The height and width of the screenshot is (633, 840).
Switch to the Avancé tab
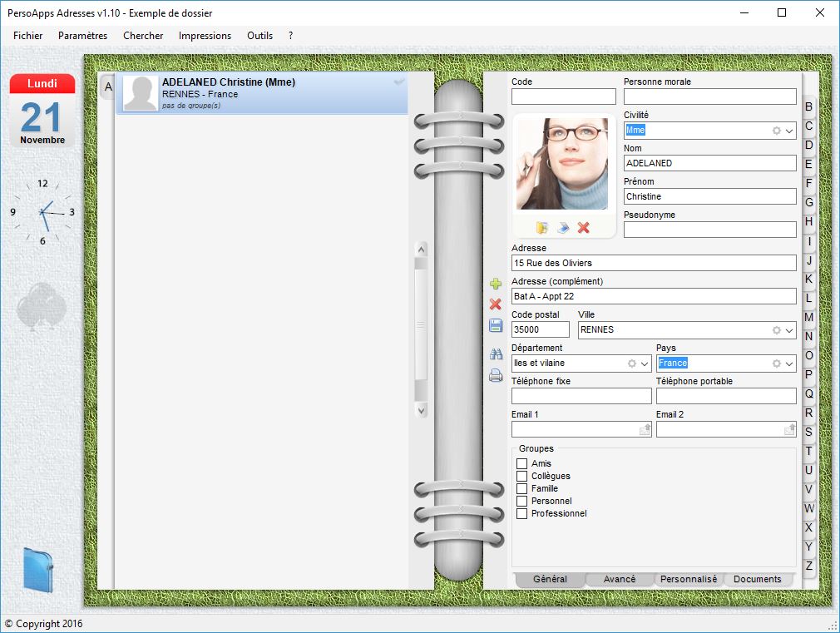(x=620, y=579)
